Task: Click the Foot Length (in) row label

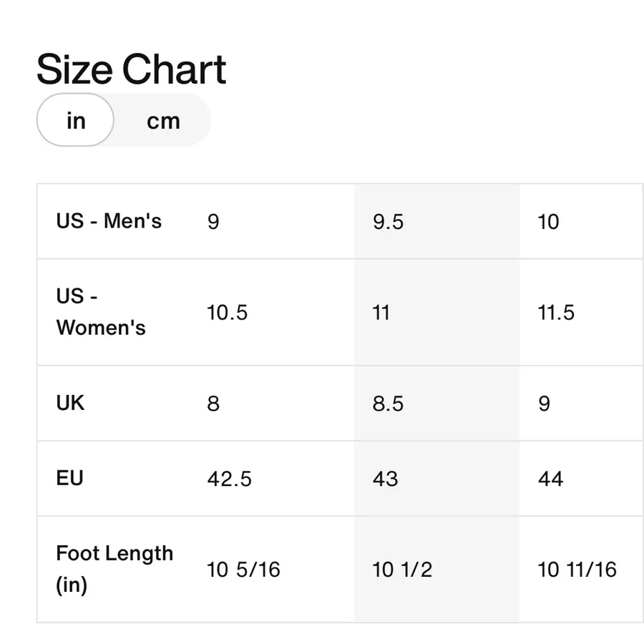Action: [114, 570]
